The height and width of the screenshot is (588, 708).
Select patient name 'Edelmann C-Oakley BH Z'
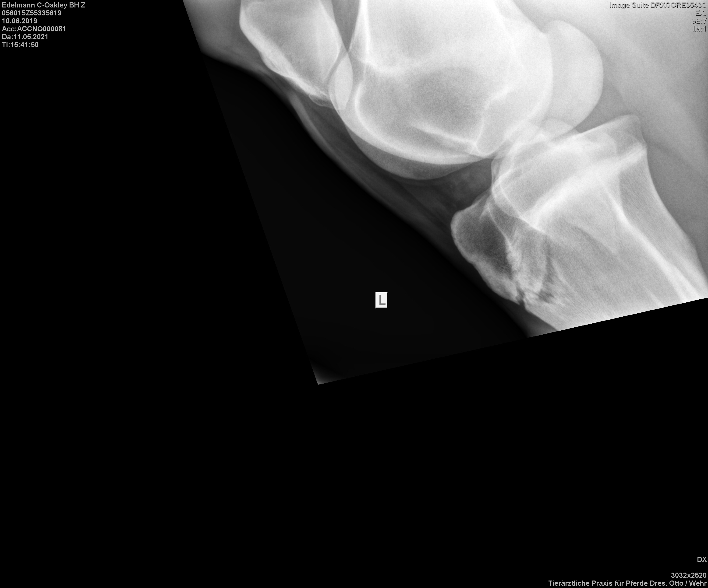[x=43, y=5]
